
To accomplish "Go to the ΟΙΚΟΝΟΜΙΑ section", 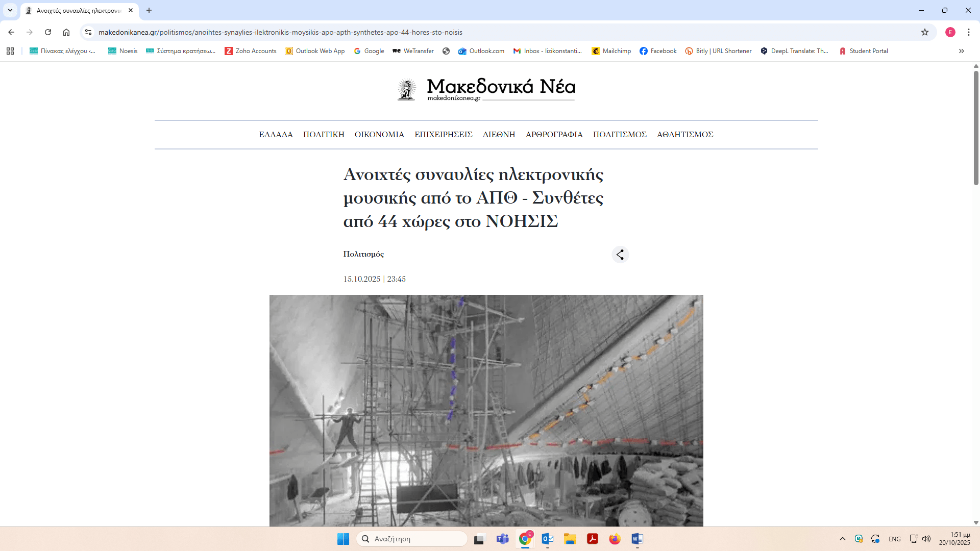I will point(379,135).
